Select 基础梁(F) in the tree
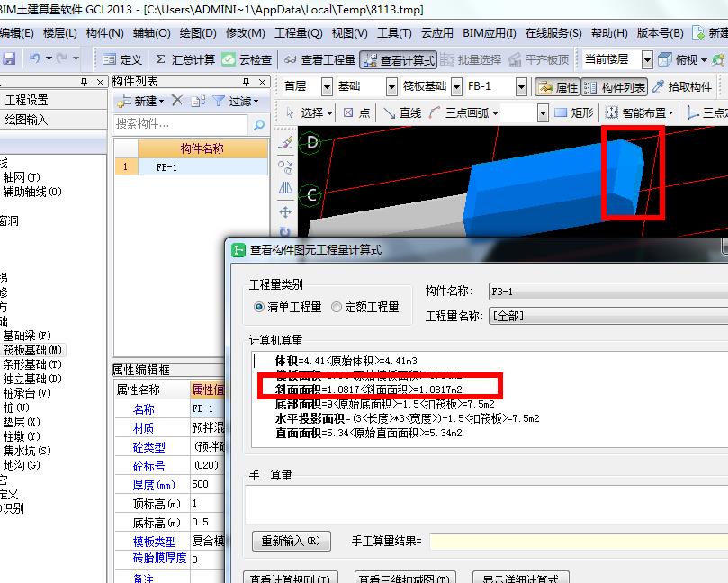 point(27,336)
